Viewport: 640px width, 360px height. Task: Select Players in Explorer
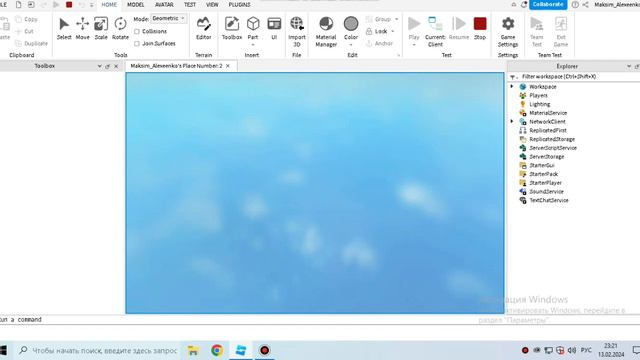pyautogui.click(x=538, y=95)
